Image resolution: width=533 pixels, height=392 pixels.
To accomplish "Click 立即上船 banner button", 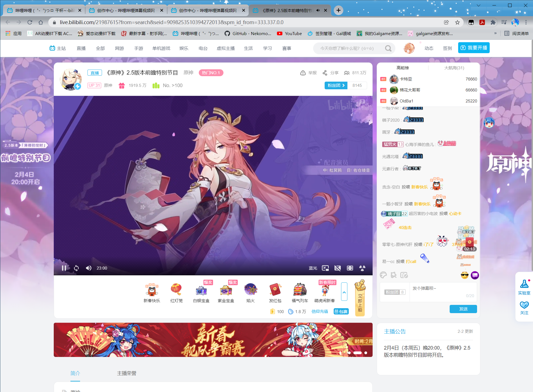I will tap(360, 298).
